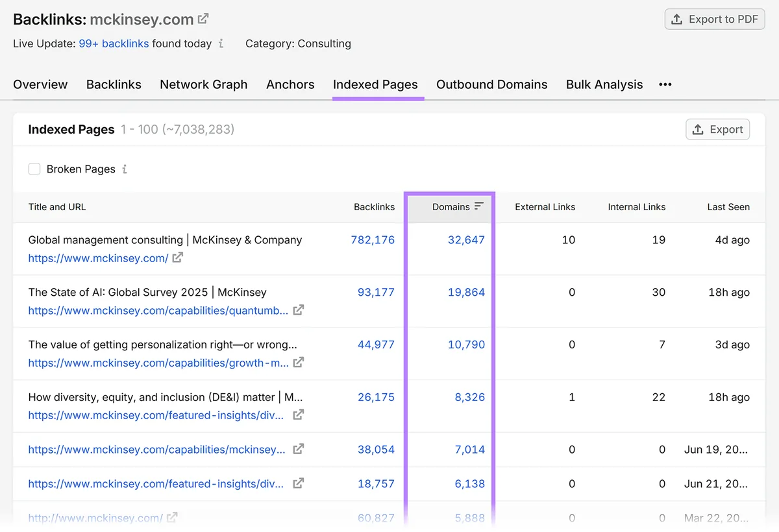Open the capabilities/growth-m... URL link
This screenshot has height=532, width=779.
(x=158, y=363)
